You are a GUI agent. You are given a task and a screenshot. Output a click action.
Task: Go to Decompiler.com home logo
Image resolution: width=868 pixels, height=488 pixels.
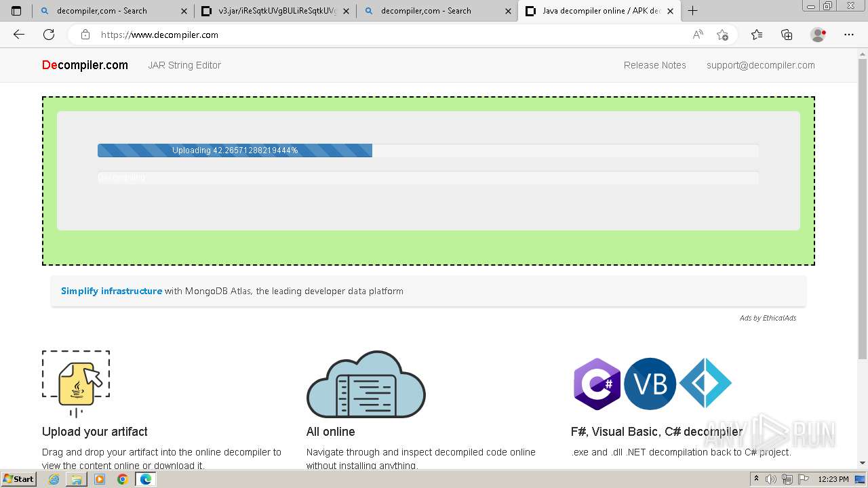(85, 65)
